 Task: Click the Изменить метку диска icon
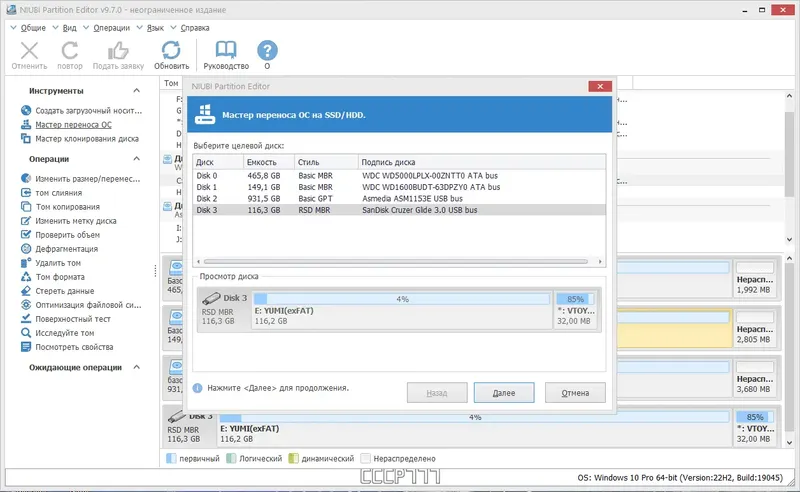click(26, 220)
